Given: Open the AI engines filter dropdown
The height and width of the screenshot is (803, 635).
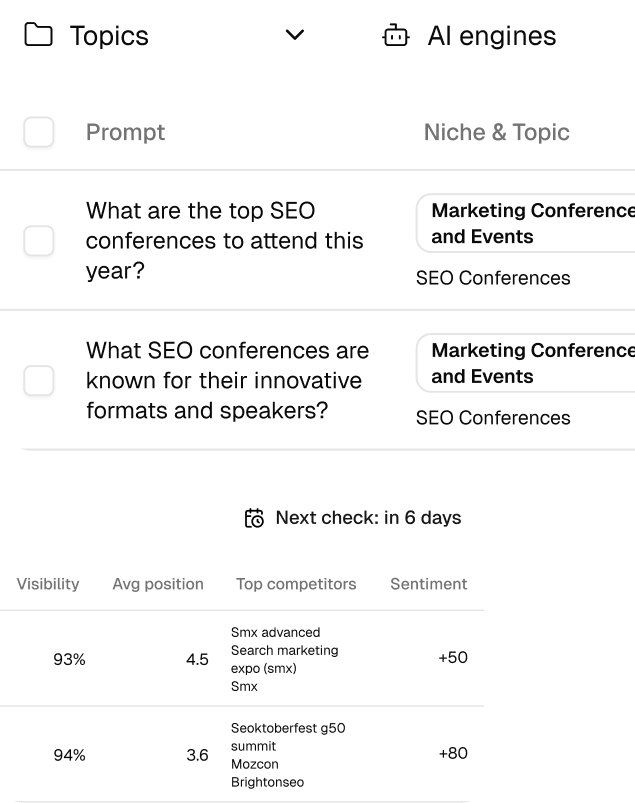Looking at the screenshot, I should tap(496, 36).
